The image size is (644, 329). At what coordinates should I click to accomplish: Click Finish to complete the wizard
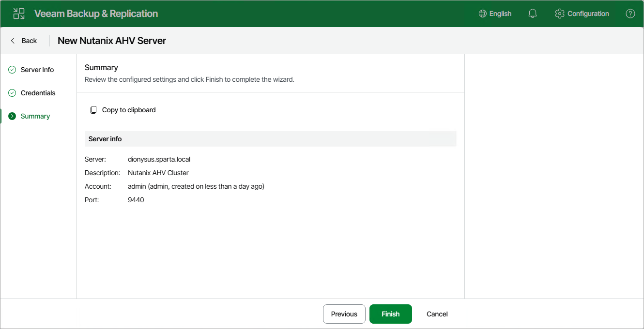391,314
